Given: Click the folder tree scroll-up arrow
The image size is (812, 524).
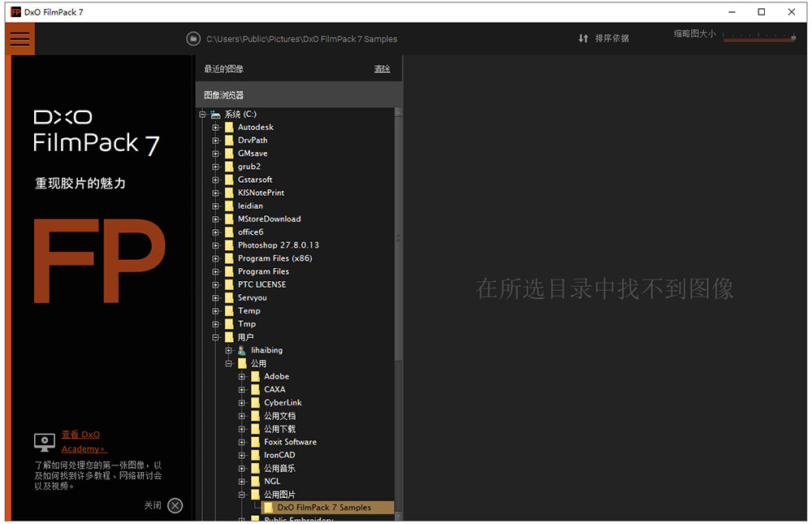Looking at the screenshot, I should 398,112.
